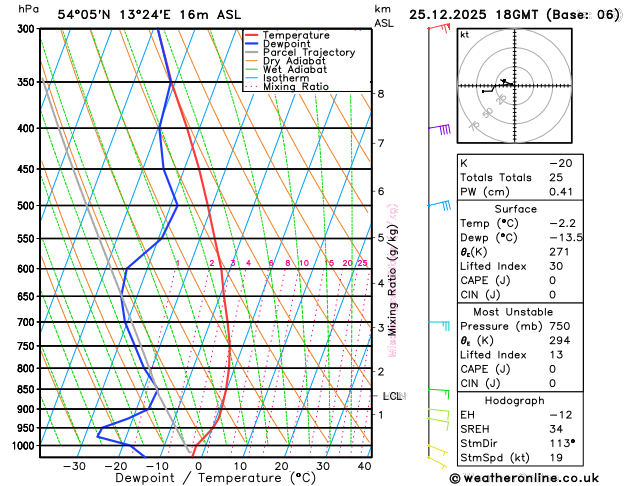This screenshot has width=629, height=486.
Task: Click the '850' pressure level label
Action: click(28, 389)
